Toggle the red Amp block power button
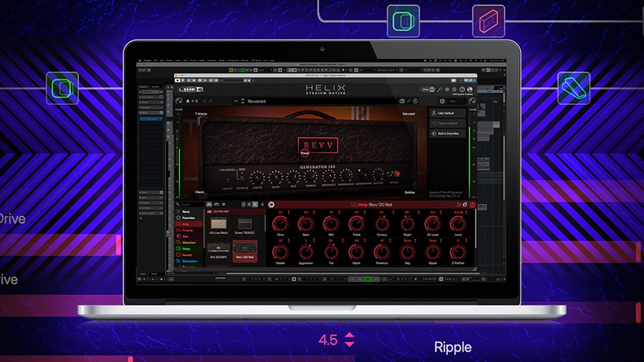The image size is (644, 362). (472, 204)
